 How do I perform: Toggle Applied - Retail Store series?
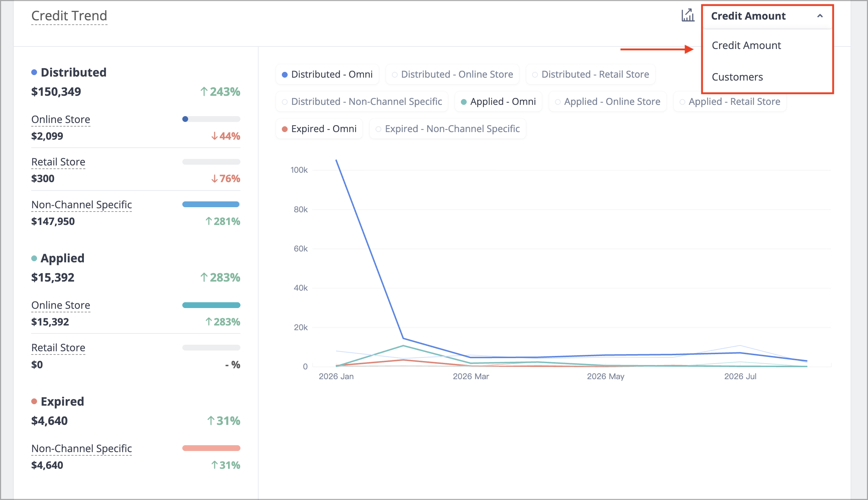[x=730, y=102]
